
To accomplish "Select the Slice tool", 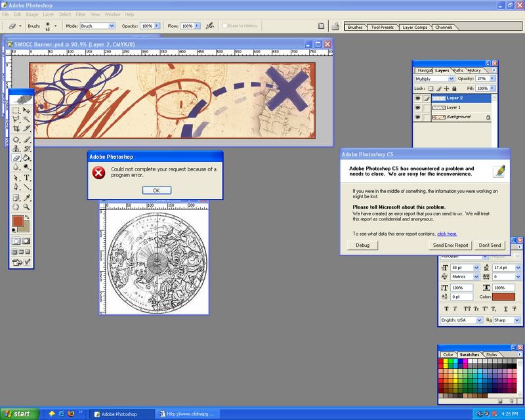I will (26, 128).
